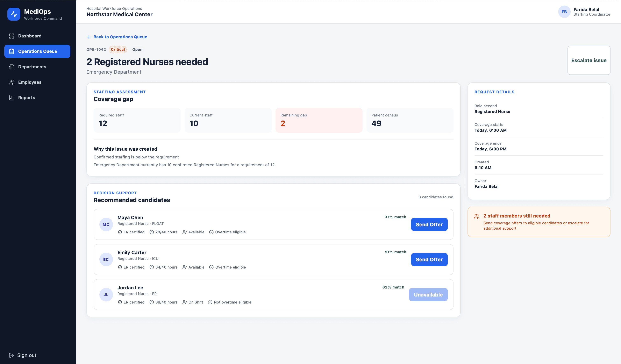Click the person icon beside Emily Carter's Available
Screen dimensions: 621x364
tap(185, 267)
